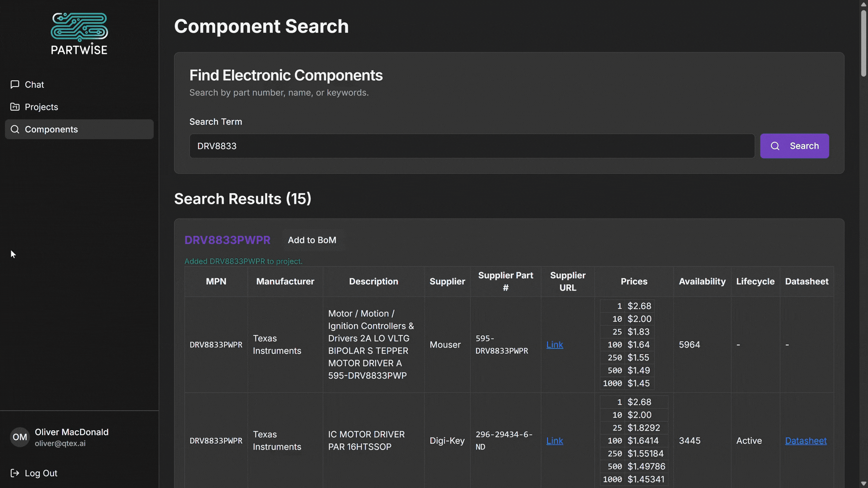
Task: Click the Mouser $1.45 price at 1000
Action: tap(638, 383)
